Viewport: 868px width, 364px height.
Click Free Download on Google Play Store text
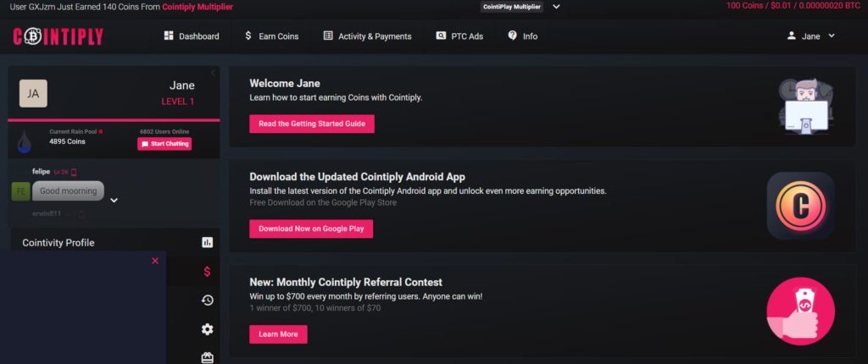[323, 202]
